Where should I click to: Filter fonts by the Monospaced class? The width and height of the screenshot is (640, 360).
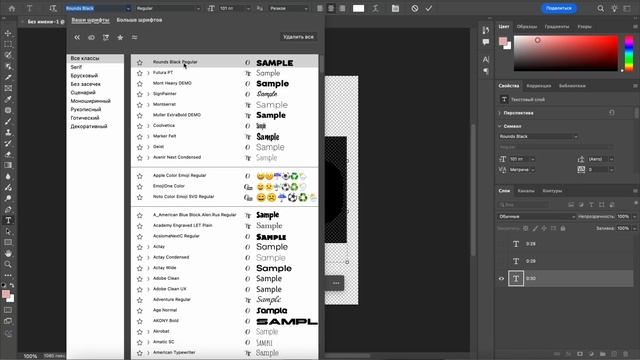click(x=90, y=101)
